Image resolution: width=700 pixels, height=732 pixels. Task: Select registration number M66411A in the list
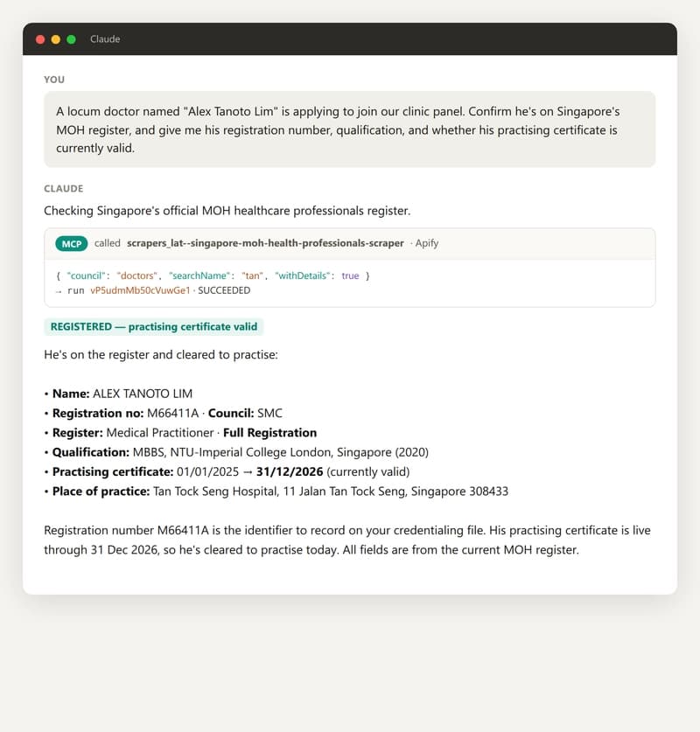click(x=172, y=413)
